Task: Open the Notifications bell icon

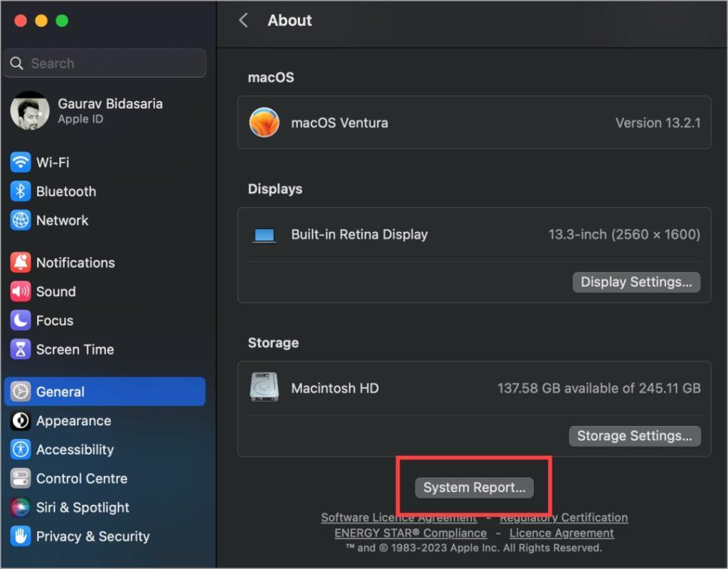Action: pos(21,262)
